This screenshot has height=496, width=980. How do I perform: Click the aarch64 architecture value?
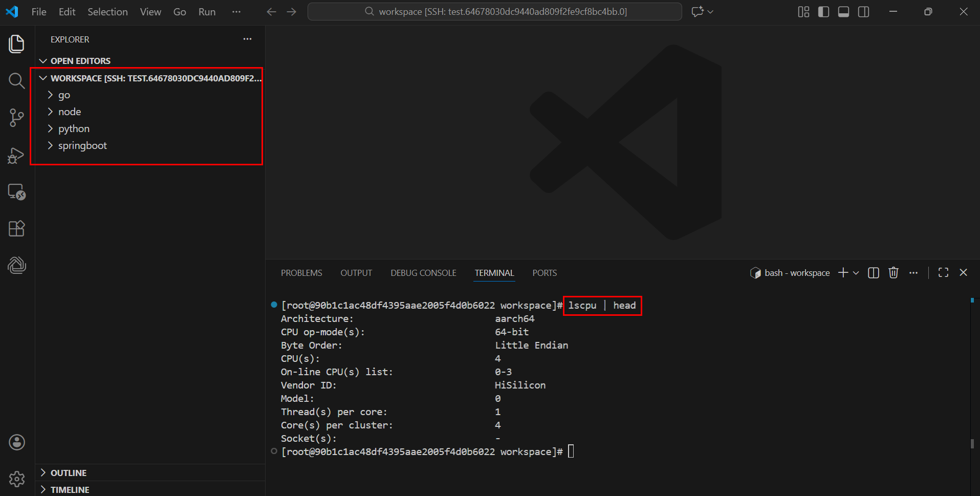tap(514, 318)
